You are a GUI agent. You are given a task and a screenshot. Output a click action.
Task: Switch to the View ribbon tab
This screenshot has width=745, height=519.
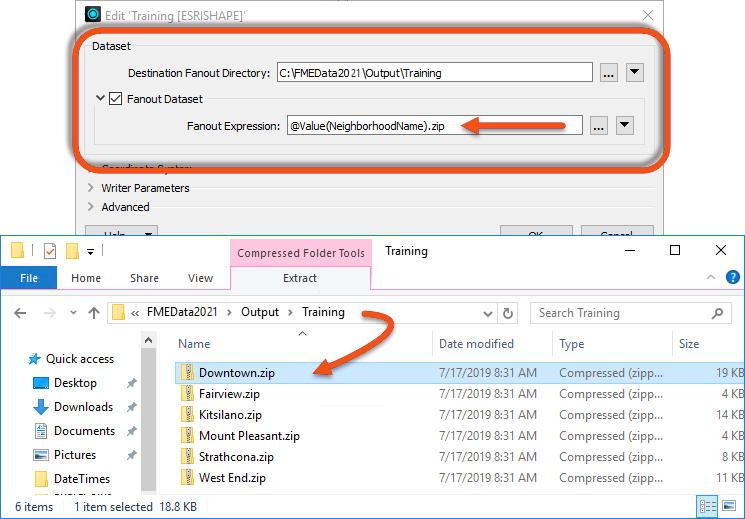pos(201,278)
